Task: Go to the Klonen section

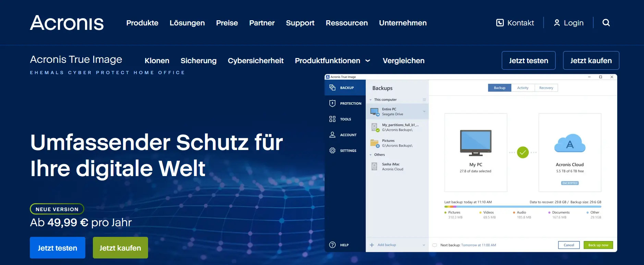Action: tap(157, 61)
